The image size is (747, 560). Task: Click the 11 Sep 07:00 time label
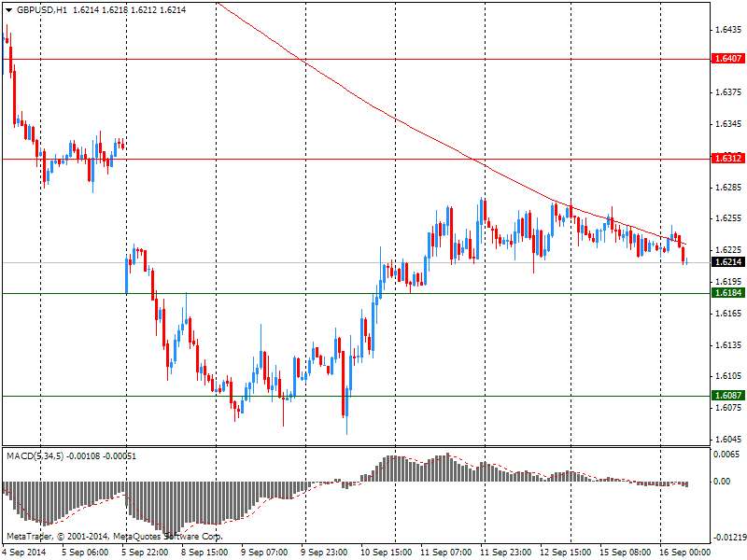coord(446,553)
